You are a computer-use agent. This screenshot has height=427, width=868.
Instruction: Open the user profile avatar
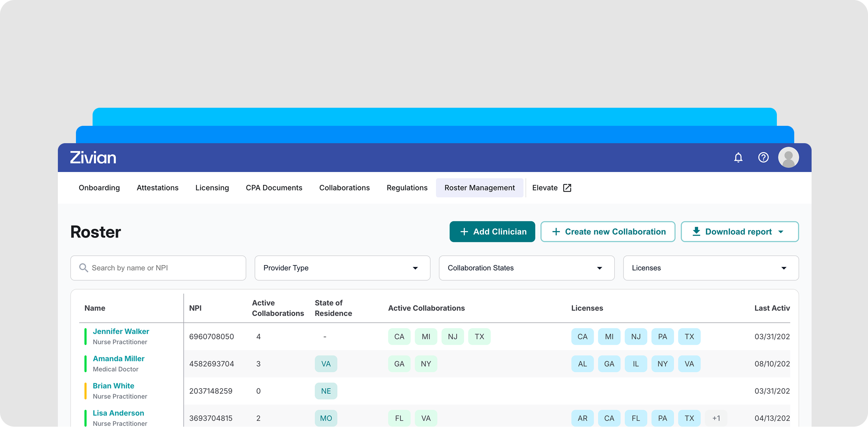click(788, 158)
